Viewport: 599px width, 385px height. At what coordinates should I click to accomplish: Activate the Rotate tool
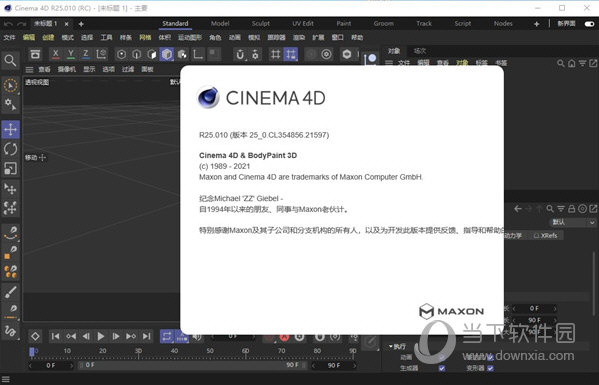10,149
